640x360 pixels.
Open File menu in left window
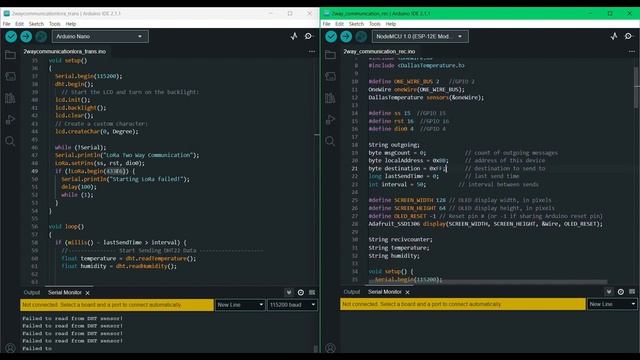pos(7,24)
